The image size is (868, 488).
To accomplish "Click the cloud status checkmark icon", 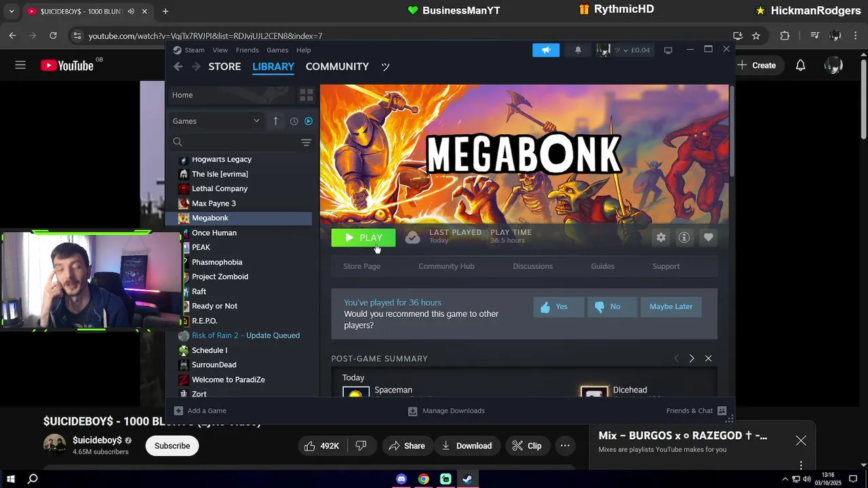I will point(412,238).
